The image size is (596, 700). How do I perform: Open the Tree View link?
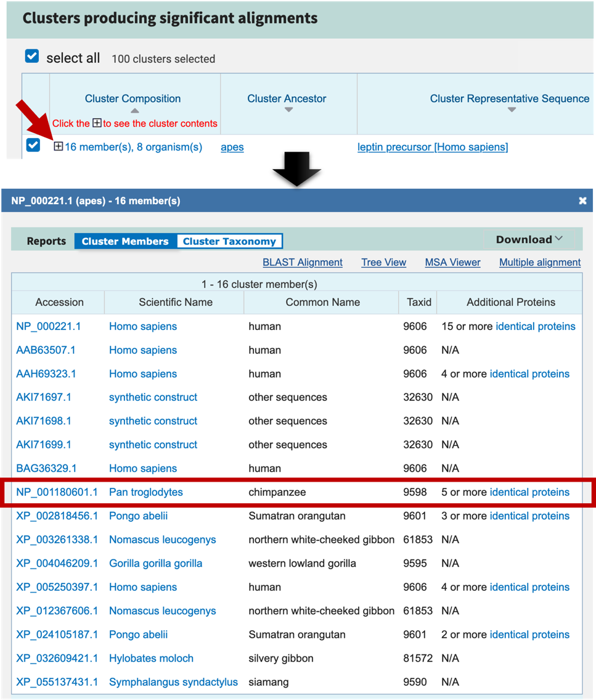[x=383, y=262]
